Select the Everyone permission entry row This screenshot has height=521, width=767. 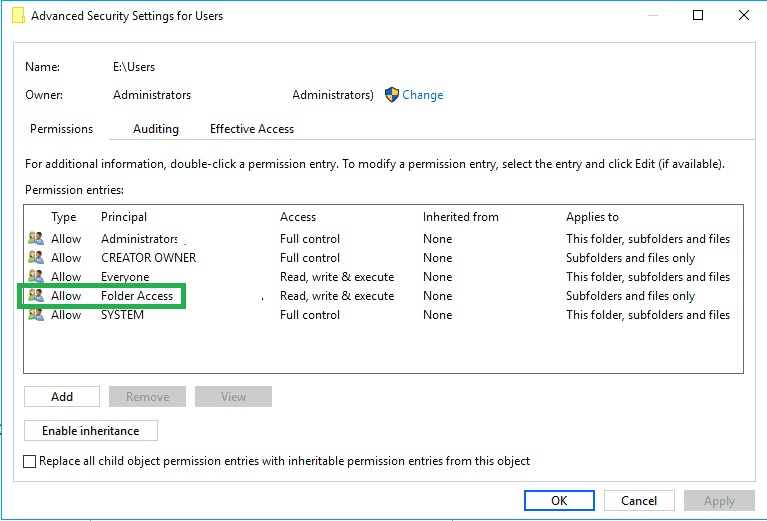pyautogui.click(x=383, y=276)
